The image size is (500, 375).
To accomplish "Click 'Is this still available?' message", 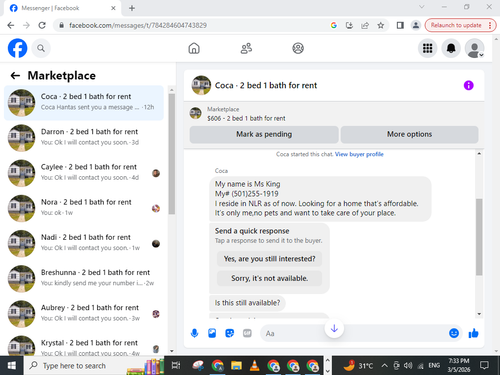I will click(247, 303).
